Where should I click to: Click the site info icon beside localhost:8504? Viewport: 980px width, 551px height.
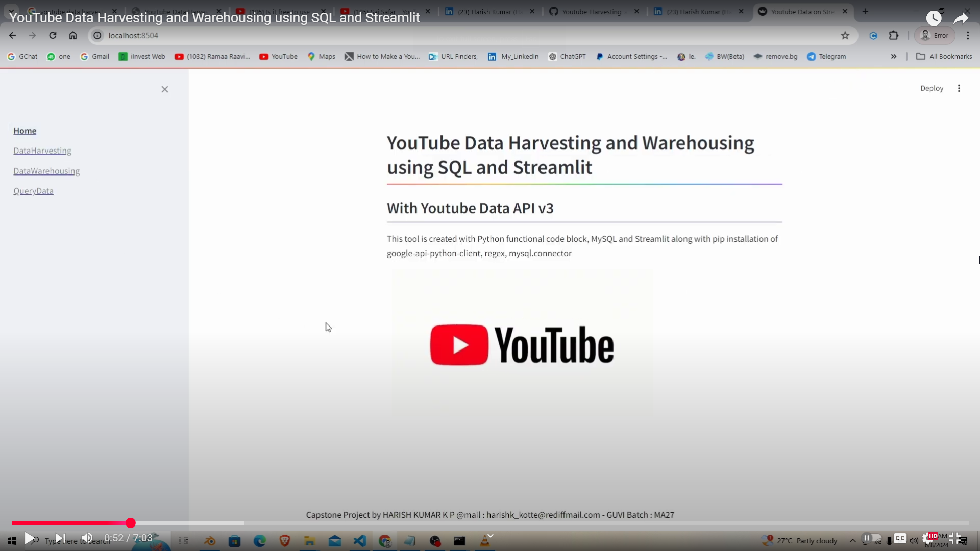(96, 35)
